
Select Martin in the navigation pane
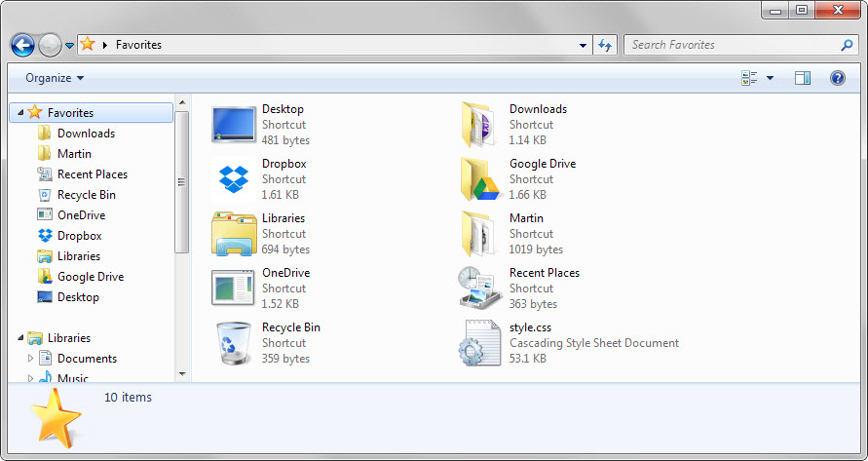[74, 153]
